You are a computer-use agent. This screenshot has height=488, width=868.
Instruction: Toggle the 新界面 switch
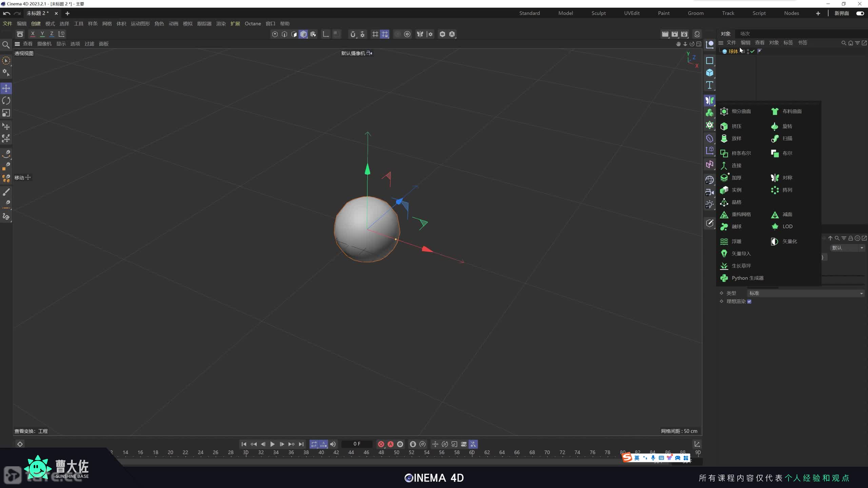(x=860, y=13)
